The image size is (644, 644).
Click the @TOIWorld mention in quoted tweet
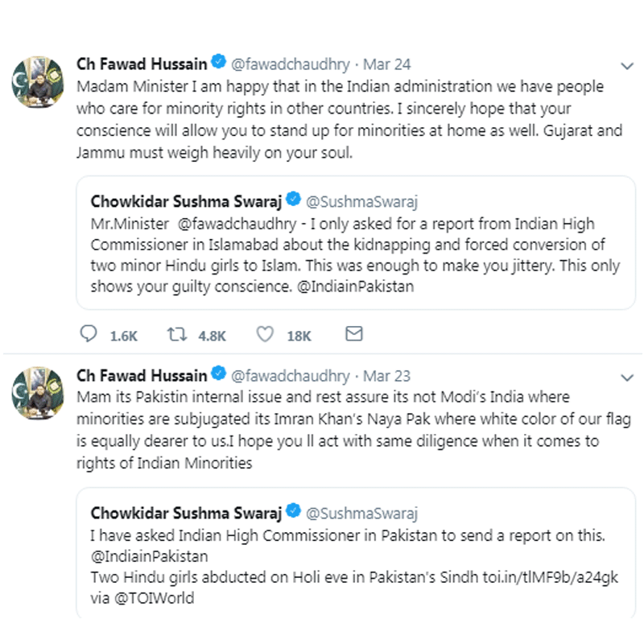[x=154, y=598]
